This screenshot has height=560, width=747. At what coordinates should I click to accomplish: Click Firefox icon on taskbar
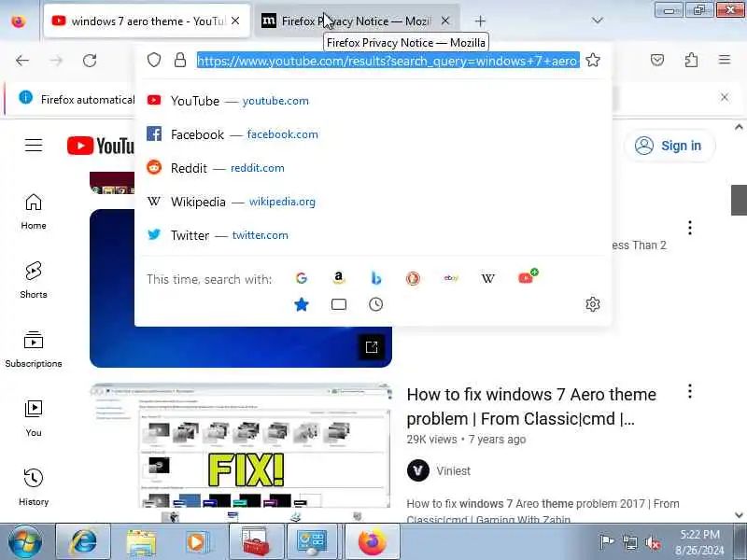[x=372, y=541]
